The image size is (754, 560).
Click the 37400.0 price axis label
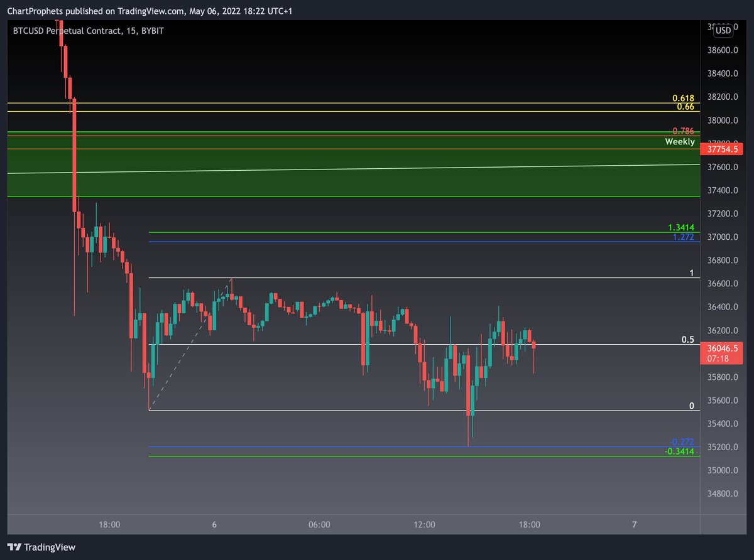click(722, 190)
